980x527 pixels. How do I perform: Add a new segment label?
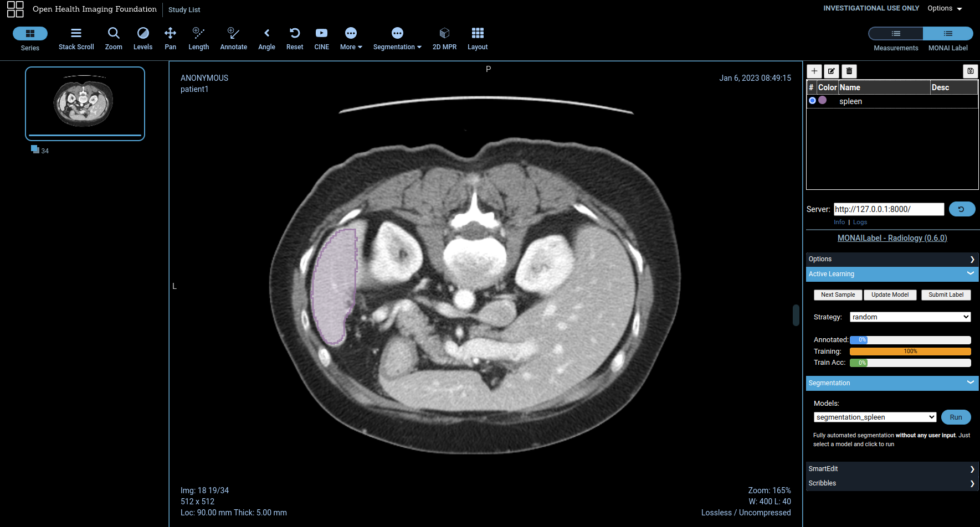[x=814, y=71]
